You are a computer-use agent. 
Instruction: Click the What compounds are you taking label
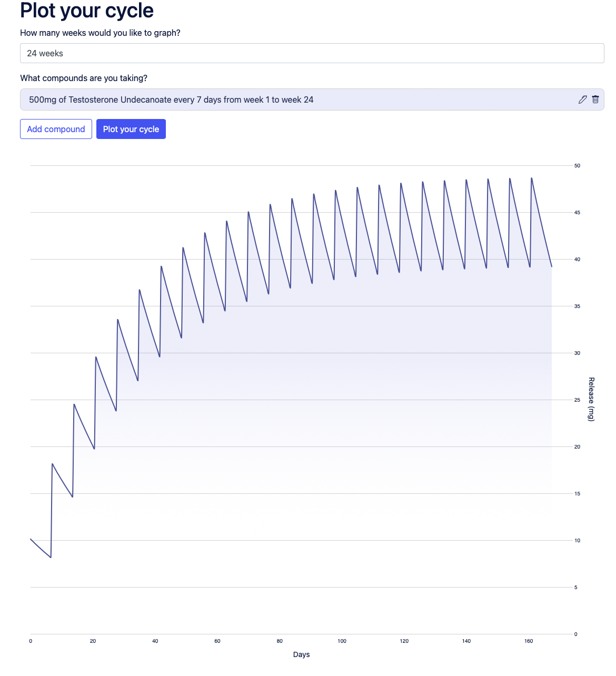coord(84,78)
